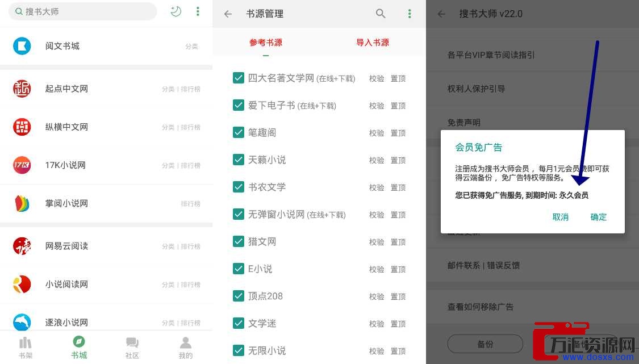Uncheck 天籁小说 source
Viewport: 639px width, 364px height.
coord(239,160)
